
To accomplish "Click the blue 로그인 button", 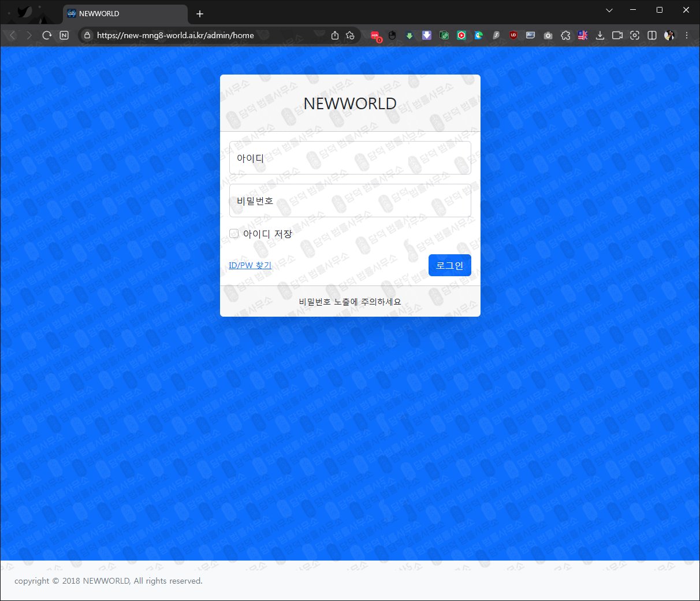I will [x=450, y=265].
